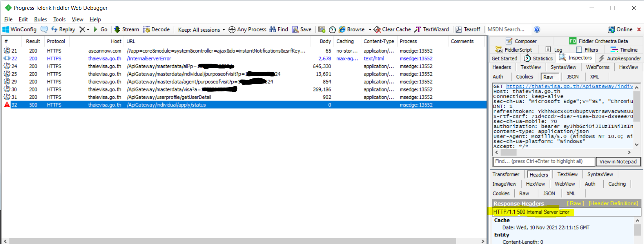Click the Go resume button
Screen dimensions: 644x244
(101, 29)
